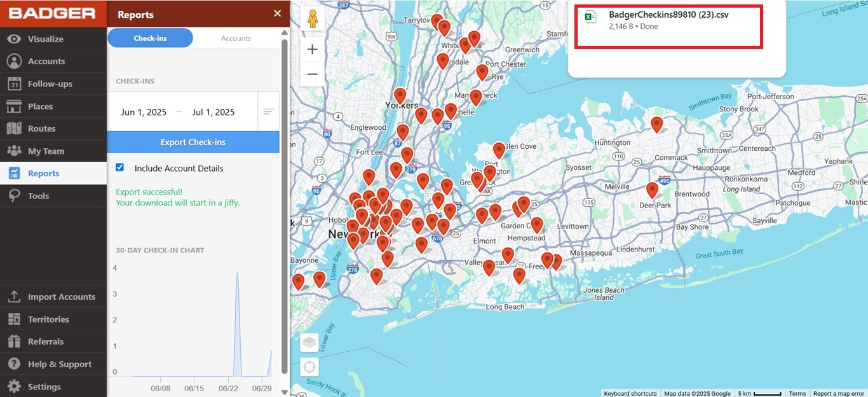Select Referrals menu label
The width and height of the screenshot is (868, 397).
[46, 342]
